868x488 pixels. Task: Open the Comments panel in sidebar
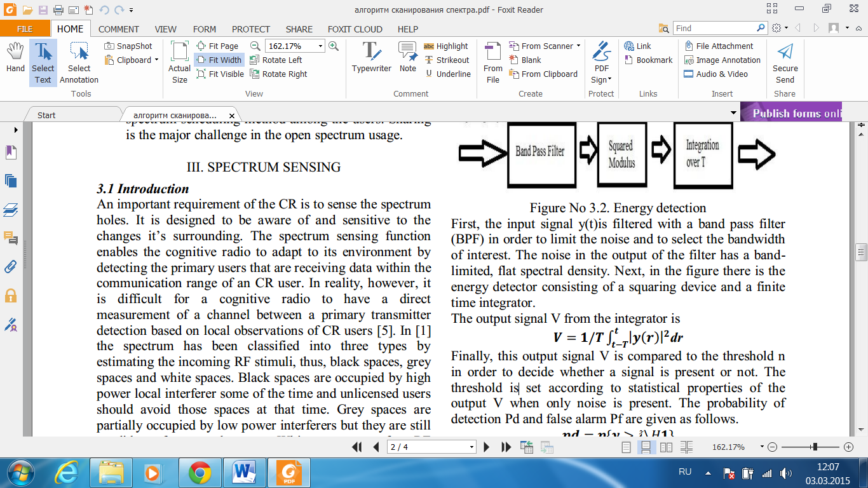coord(11,238)
